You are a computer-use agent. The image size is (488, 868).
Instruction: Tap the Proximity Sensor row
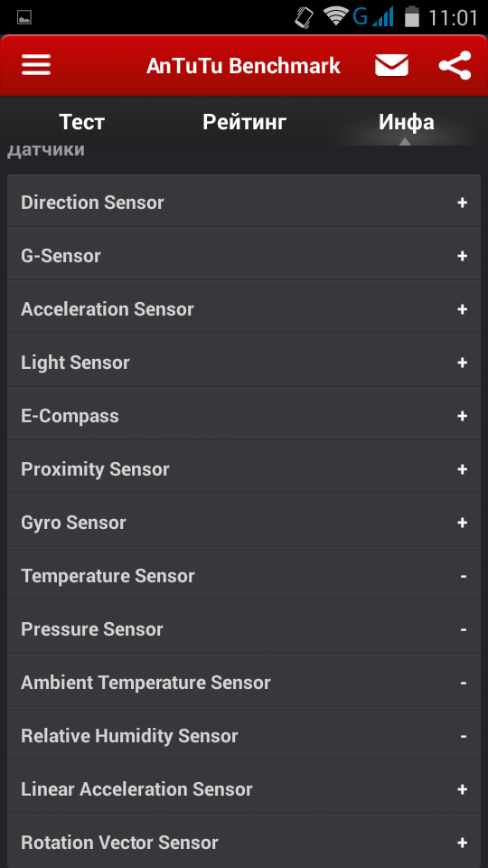(x=244, y=469)
